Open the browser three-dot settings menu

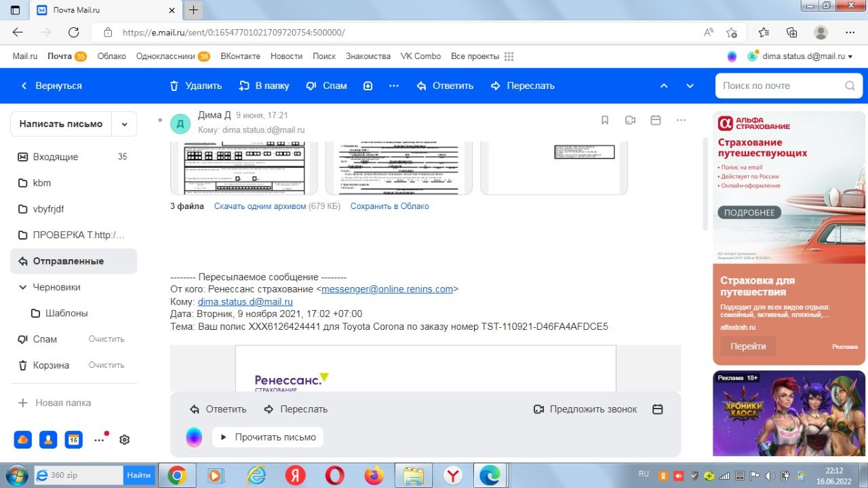(x=850, y=33)
